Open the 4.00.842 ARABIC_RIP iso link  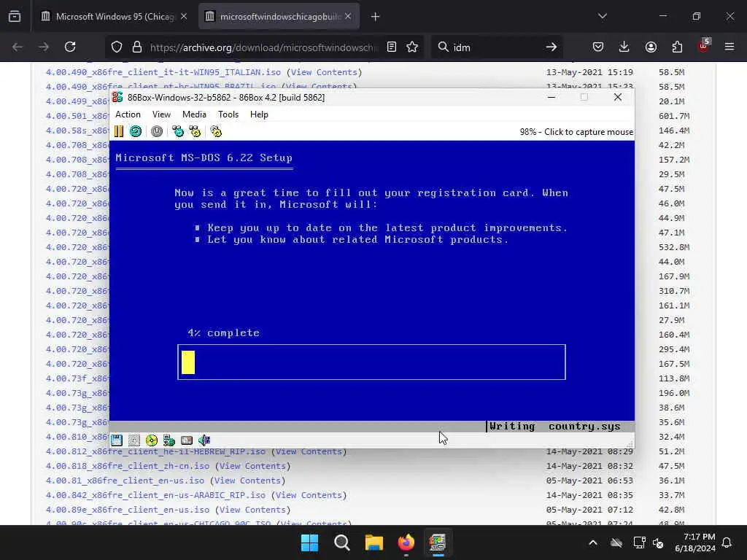coord(155,495)
